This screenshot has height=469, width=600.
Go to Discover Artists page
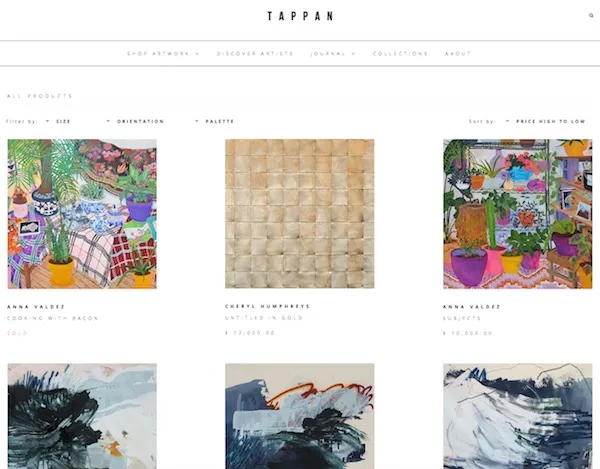[x=255, y=54]
